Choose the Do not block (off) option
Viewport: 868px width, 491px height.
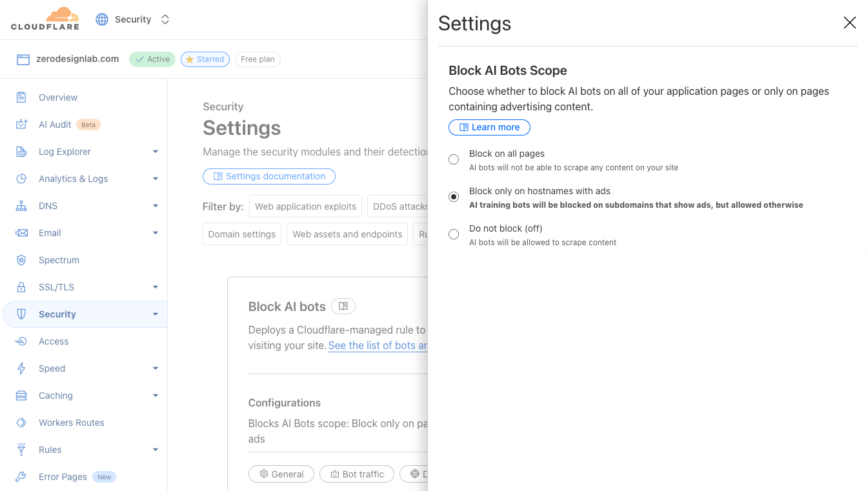pos(454,234)
